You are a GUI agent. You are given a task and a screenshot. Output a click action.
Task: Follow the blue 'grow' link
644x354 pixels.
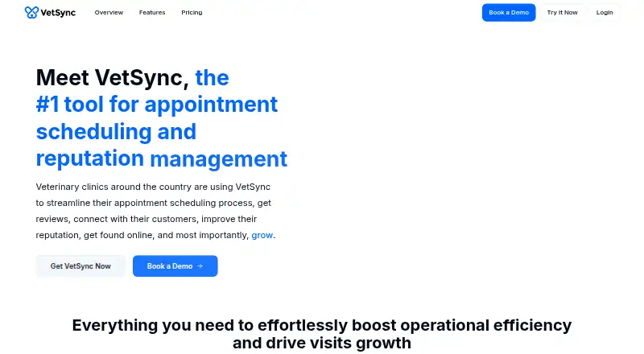tap(262, 235)
